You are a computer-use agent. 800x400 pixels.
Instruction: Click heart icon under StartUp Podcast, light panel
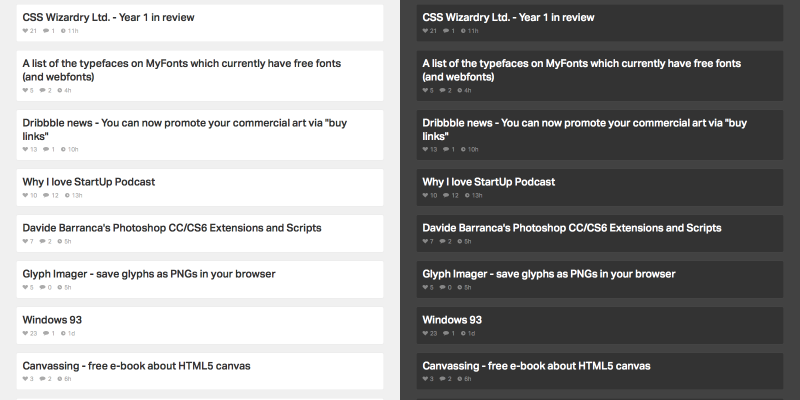pos(25,195)
